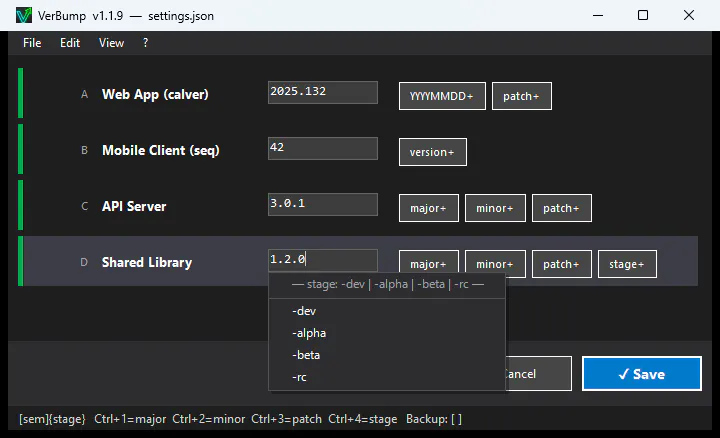Viewport: 720px width, 438px height.
Task: Click the partially hidden Cancel button
Action: pos(538,374)
